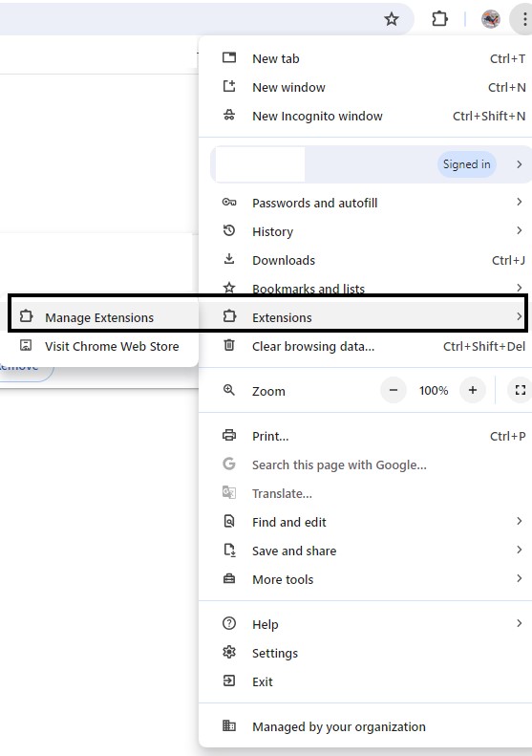The height and width of the screenshot is (756, 532).
Task: Expand Find and edit submenu arrow
Action: pos(519,521)
